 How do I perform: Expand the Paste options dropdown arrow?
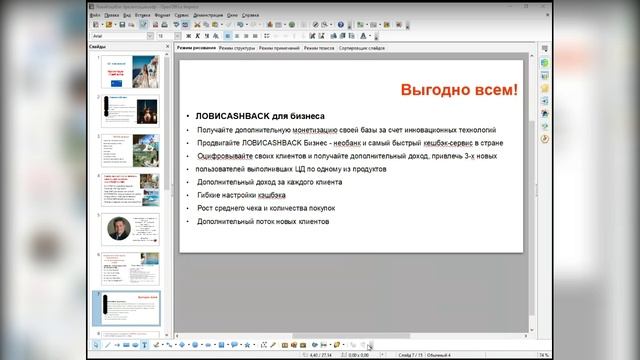coord(222,25)
